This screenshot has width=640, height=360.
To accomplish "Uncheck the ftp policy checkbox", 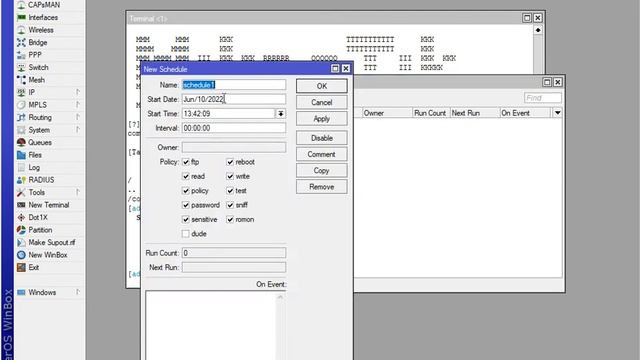I will click(186, 162).
